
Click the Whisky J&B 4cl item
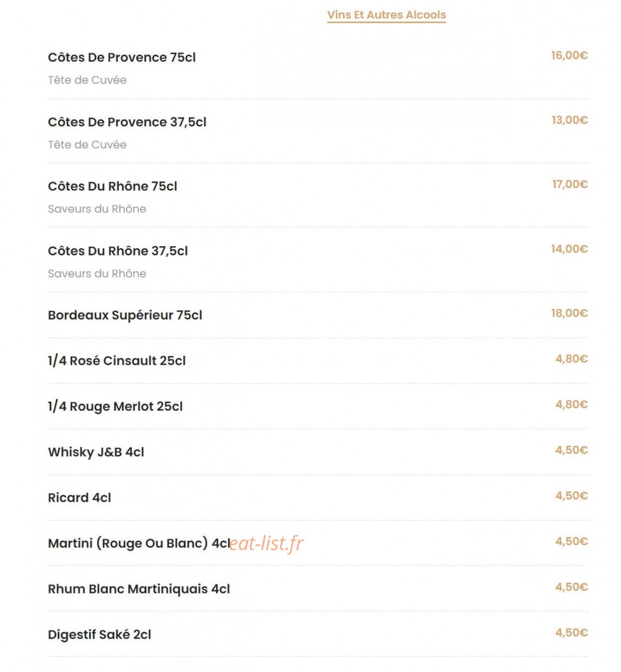click(x=96, y=452)
